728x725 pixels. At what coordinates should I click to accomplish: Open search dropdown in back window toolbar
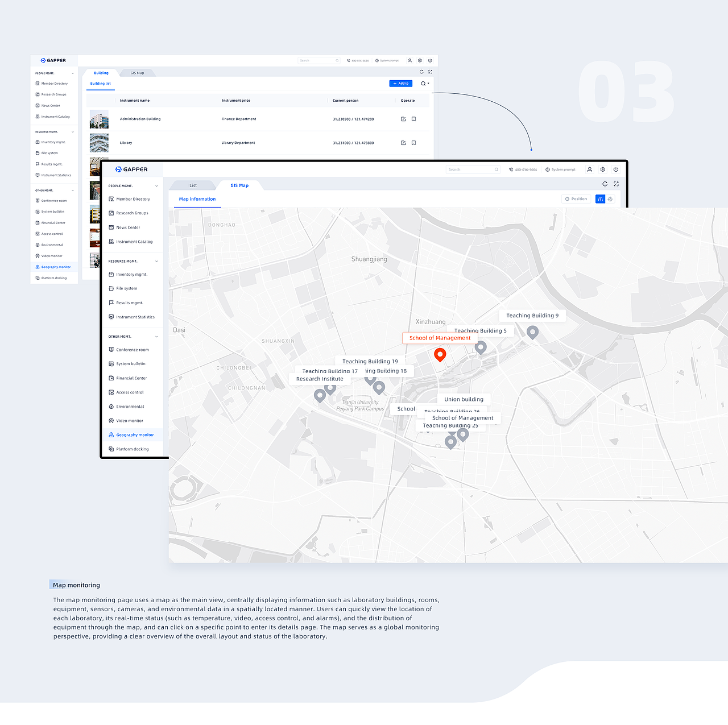tap(425, 84)
